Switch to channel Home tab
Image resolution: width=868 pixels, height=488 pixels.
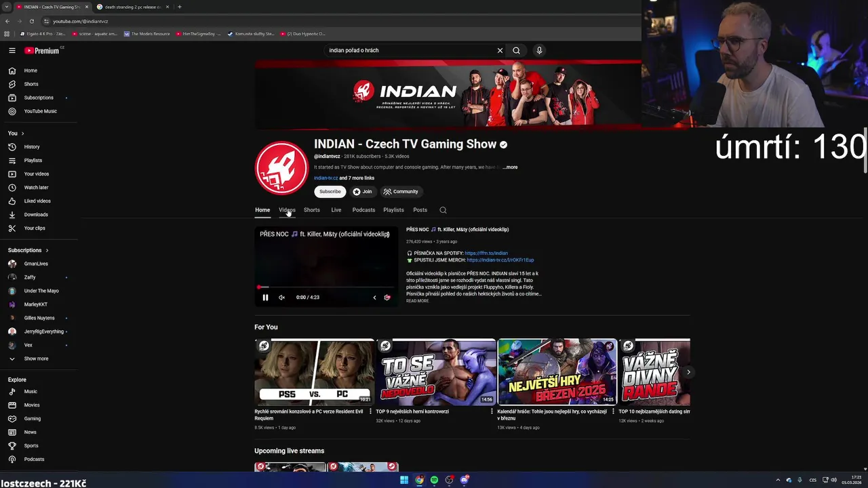click(262, 210)
